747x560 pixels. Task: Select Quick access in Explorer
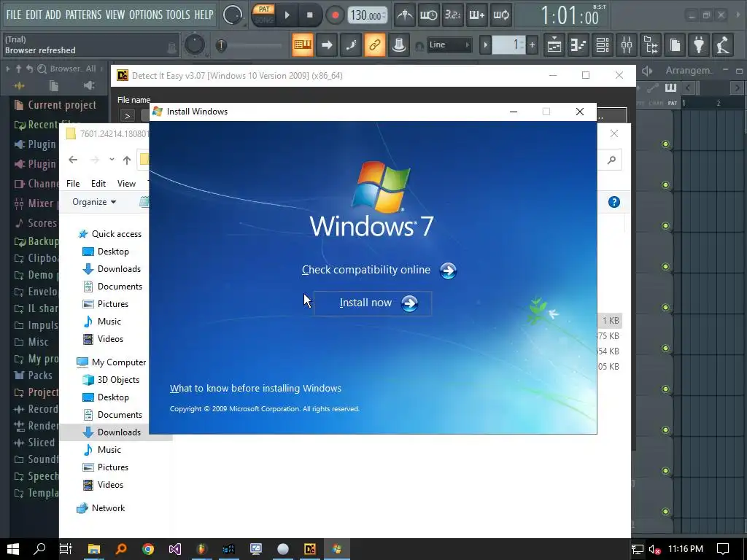(110, 234)
